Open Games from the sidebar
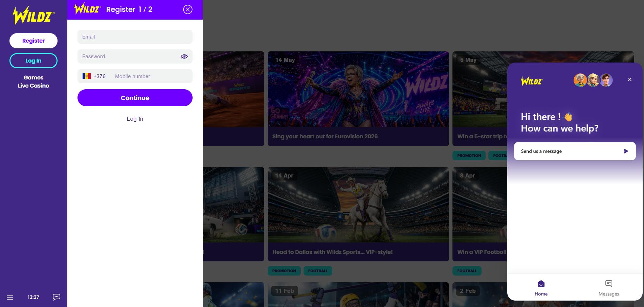This screenshot has height=307, width=644. click(34, 77)
